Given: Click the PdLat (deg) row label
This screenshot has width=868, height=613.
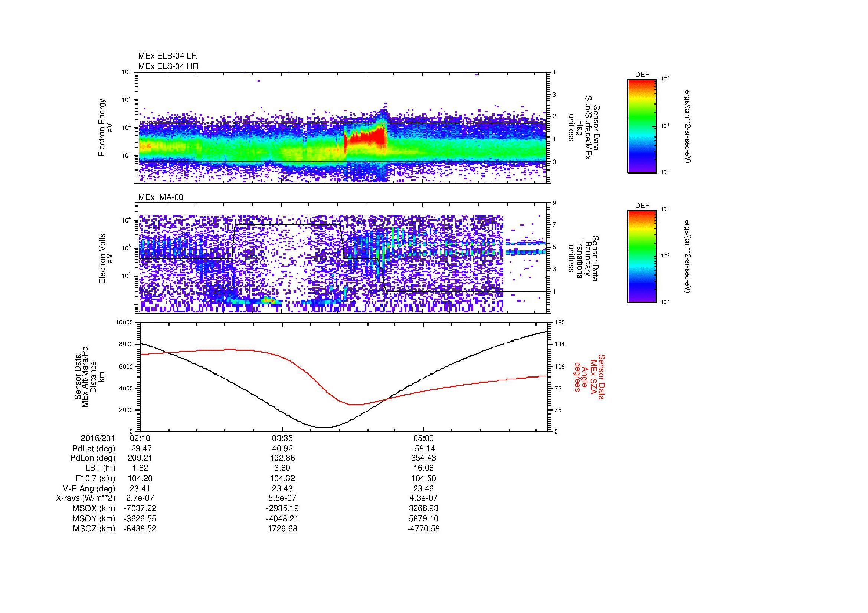Looking at the screenshot, I should 94,449.
